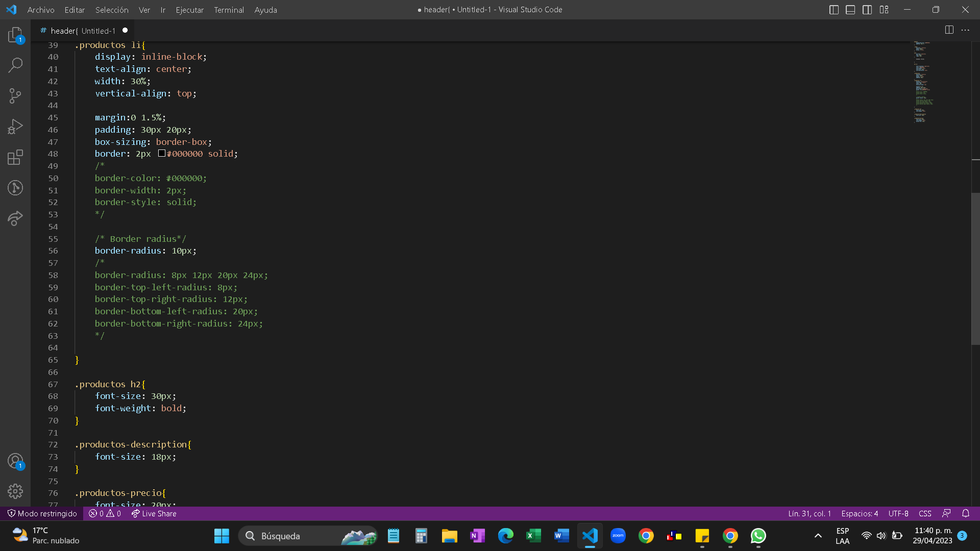Click Lín. 31, col. 1 position indicator
Image resolution: width=980 pixels, height=551 pixels.
point(810,513)
